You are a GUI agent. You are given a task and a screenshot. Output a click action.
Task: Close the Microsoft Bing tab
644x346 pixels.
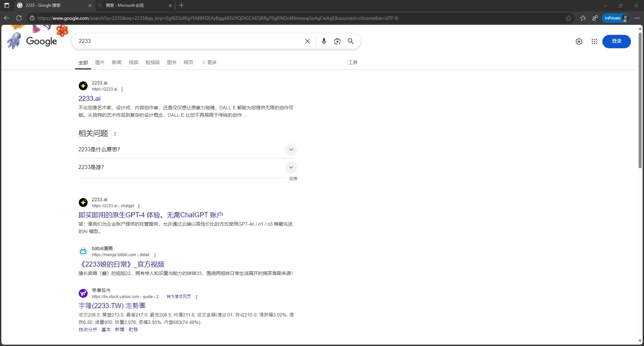pyautogui.click(x=170, y=5)
